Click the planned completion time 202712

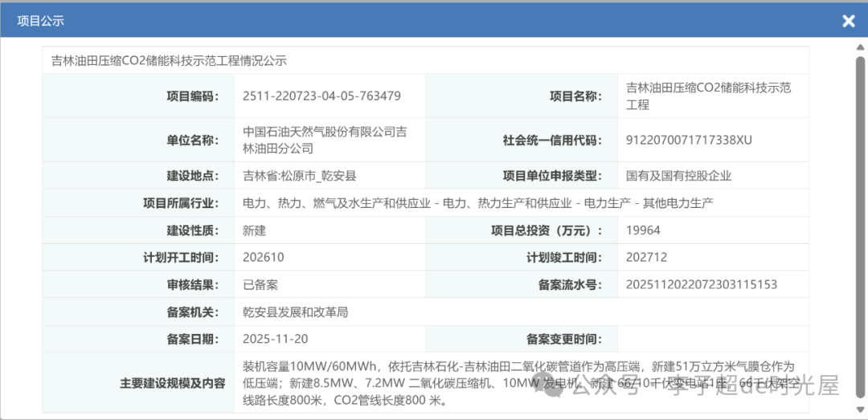pos(646,258)
